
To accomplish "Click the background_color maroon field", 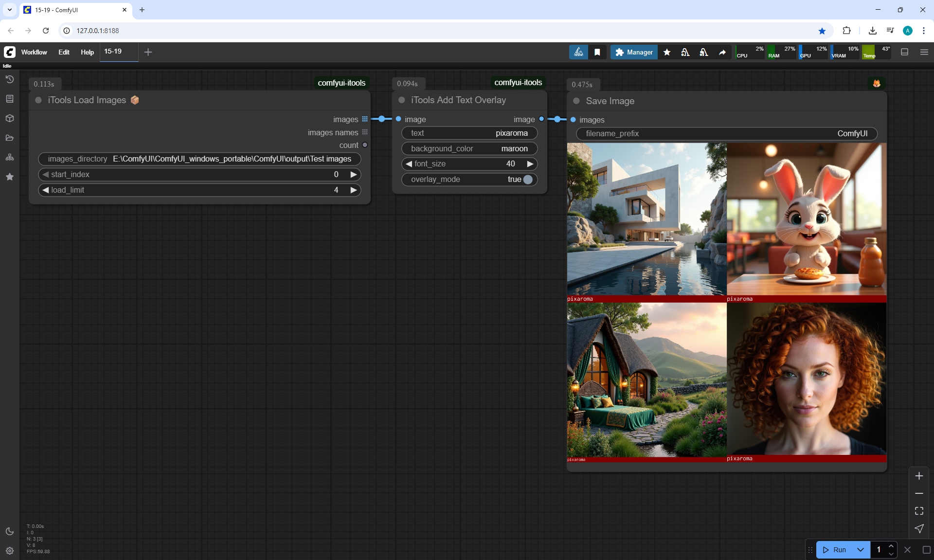I will 469,149.
